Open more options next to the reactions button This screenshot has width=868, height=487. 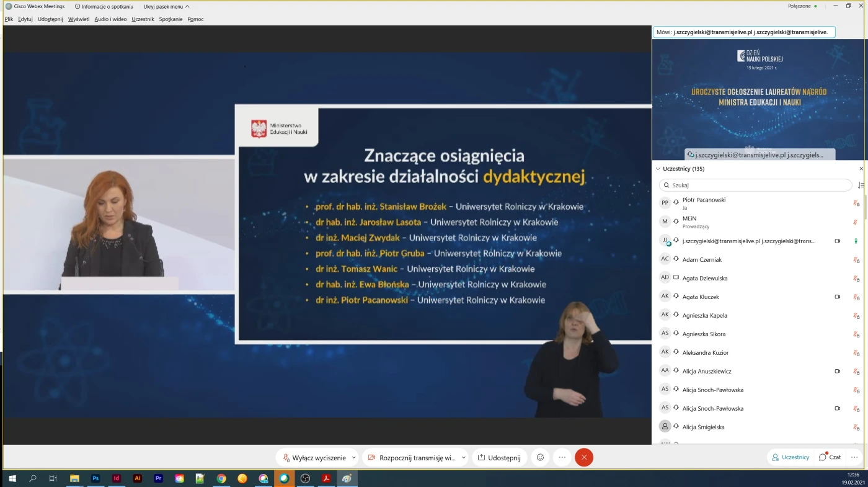point(562,457)
